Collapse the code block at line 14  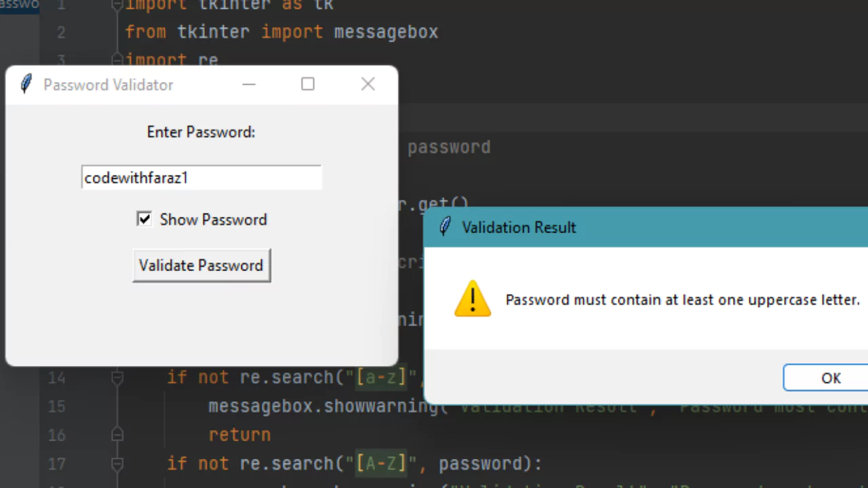tap(117, 378)
